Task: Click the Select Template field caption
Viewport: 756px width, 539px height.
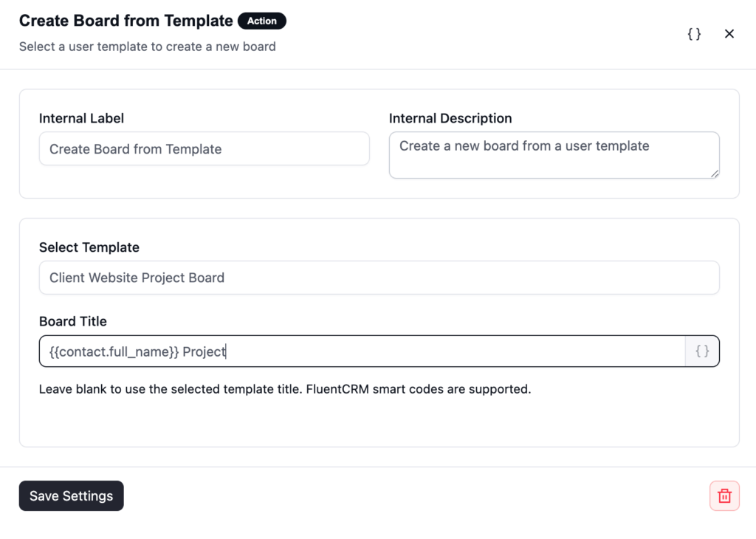Action: click(x=89, y=247)
